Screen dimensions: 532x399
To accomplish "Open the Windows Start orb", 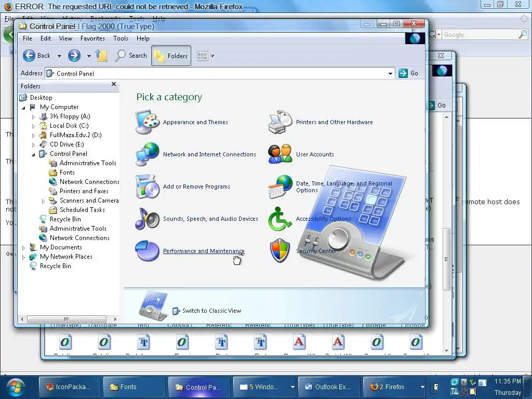I will 15,388.
